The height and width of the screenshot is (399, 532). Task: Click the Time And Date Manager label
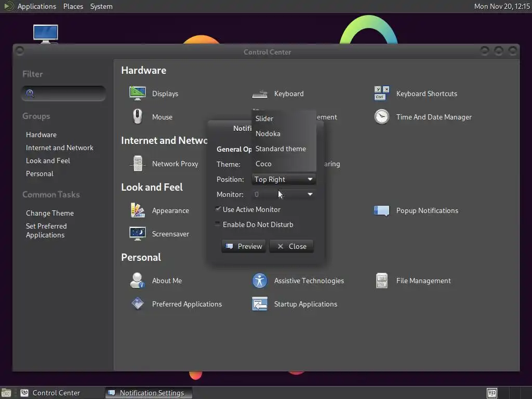point(434,117)
